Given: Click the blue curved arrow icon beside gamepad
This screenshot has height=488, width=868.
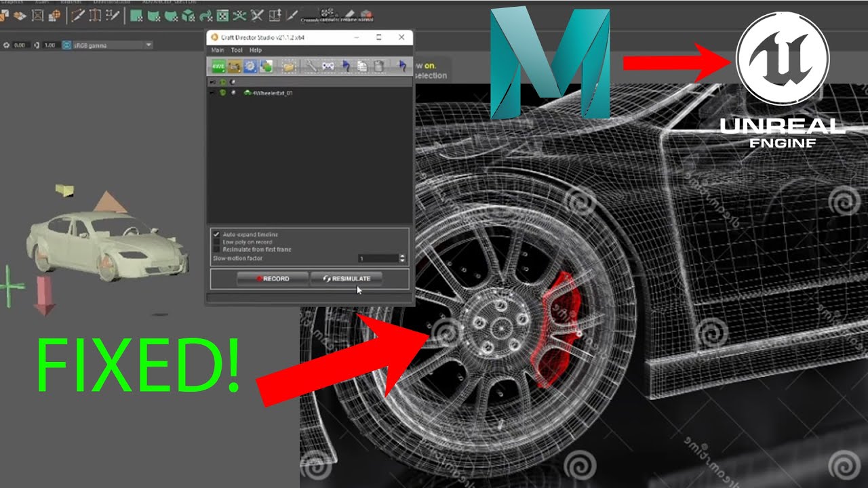Looking at the screenshot, I should coord(345,66).
